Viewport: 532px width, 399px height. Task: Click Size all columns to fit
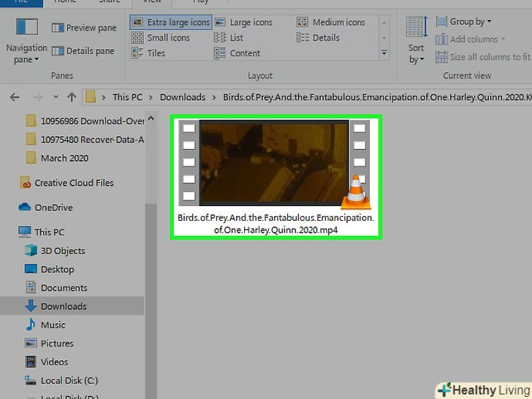point(483,57)
